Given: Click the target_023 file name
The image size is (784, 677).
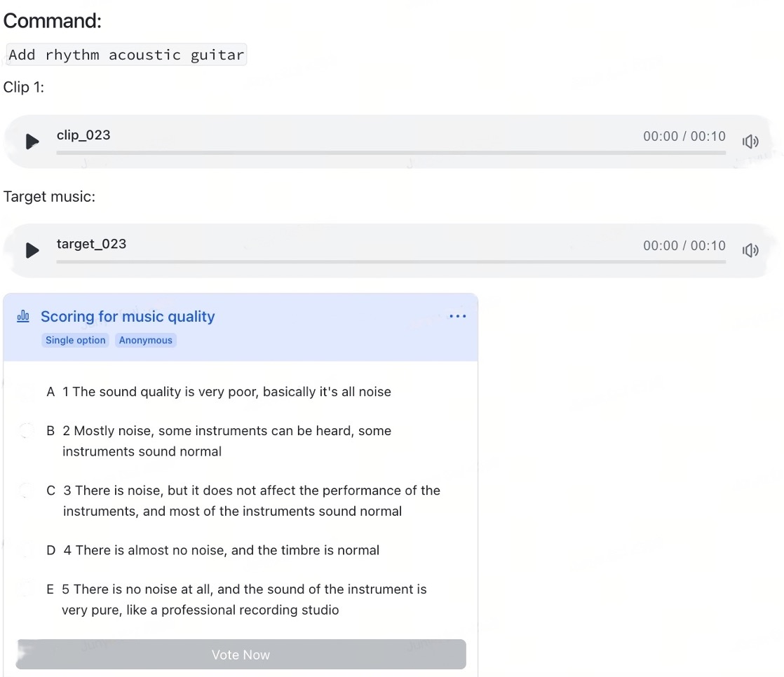Looking at the screenshot, I should 91,244.
